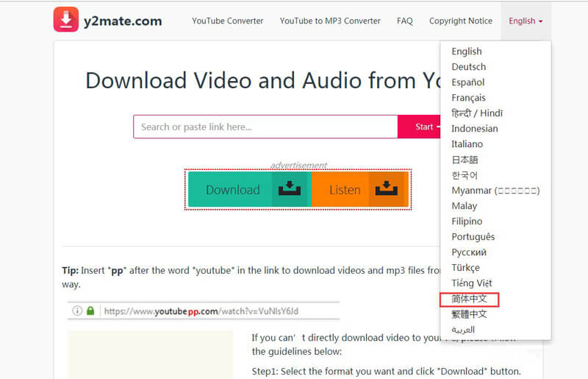This screenshot has height=379, width=588.
Task: Pick Myanmar language option
Action: point(495,191)
